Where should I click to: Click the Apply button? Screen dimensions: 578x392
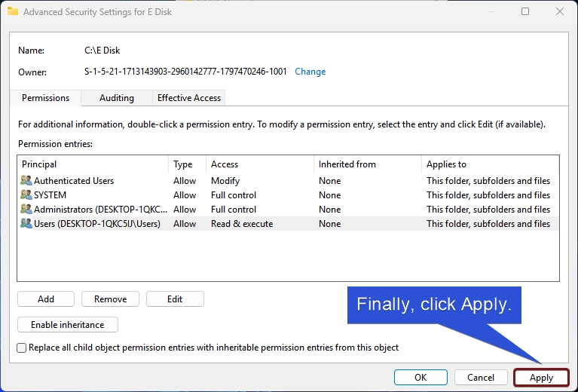541,378
